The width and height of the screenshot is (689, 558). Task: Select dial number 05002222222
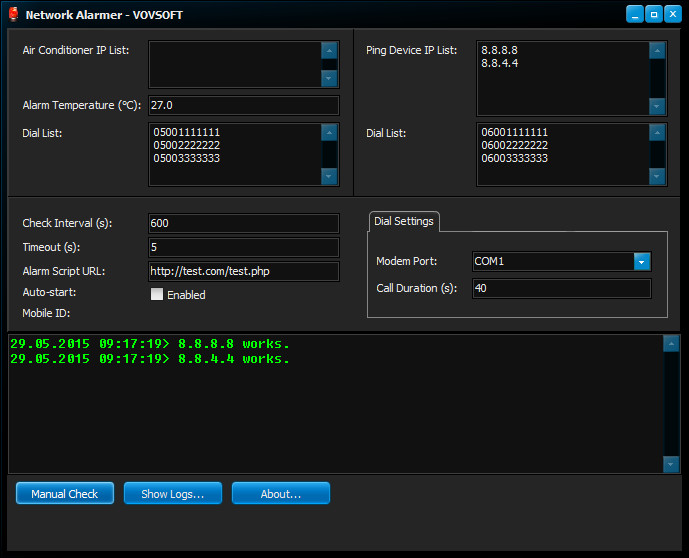click(186, 145)
